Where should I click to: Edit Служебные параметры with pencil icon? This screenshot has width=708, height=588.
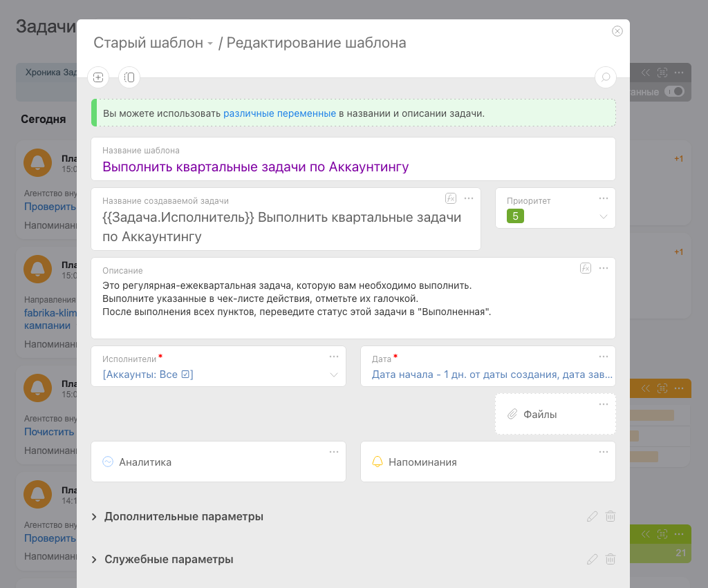[x=592, y=559]
